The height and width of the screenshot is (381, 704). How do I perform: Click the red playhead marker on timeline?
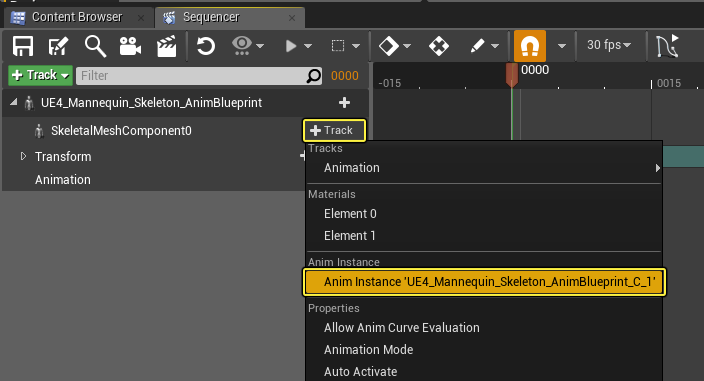coord(512,74)
